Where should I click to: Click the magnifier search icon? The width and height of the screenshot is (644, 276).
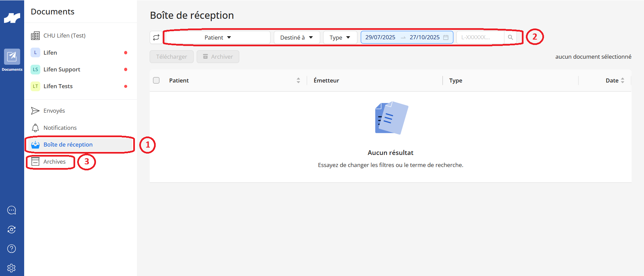(510, 37)
